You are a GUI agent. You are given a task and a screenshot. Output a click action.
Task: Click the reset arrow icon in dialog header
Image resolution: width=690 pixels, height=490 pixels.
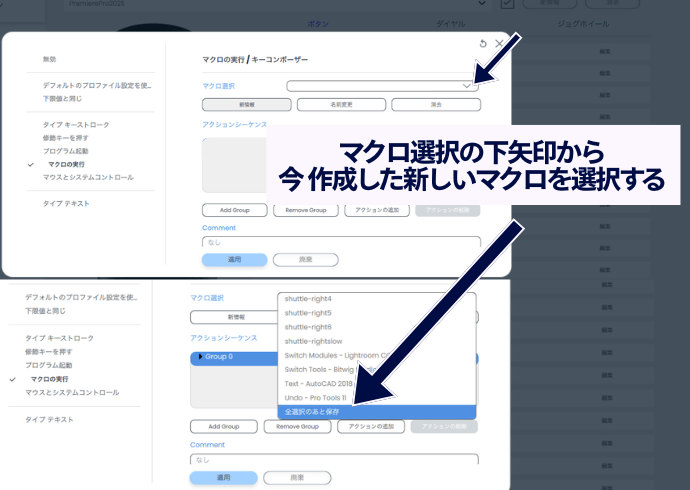coord(483,44)
